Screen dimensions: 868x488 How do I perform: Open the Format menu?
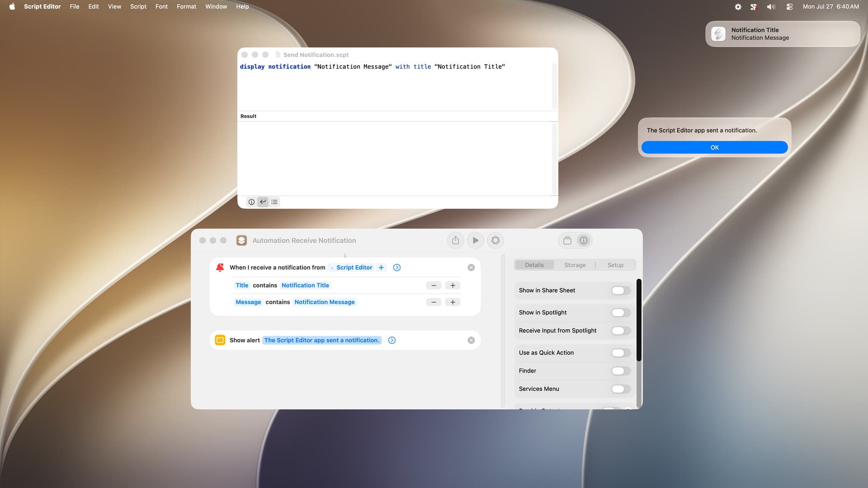[x=186, y=6]
